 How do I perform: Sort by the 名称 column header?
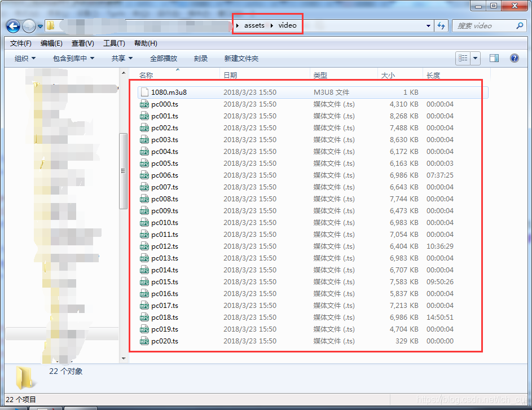coord(146,75)
